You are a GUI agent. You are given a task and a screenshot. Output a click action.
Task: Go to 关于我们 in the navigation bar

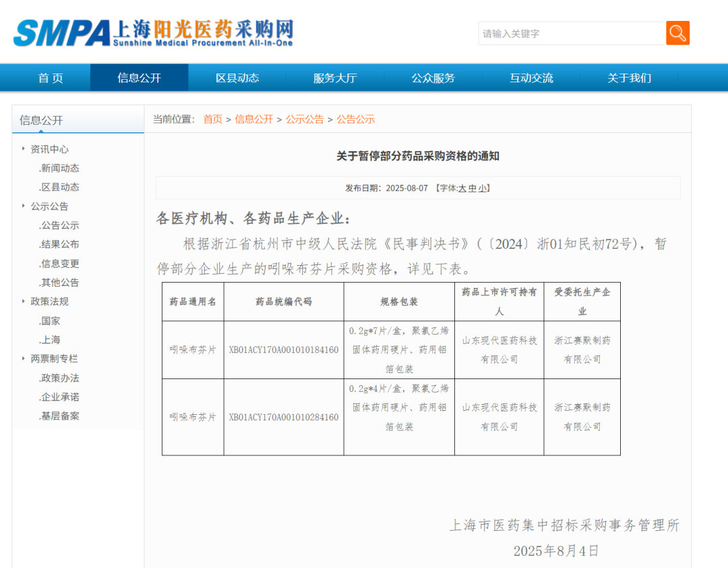coord(628,78)
